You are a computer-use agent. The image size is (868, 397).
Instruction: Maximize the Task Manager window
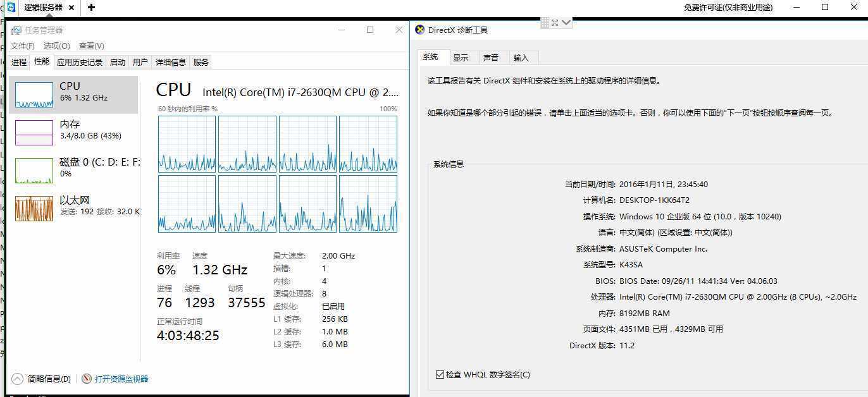tap(370, 30)
